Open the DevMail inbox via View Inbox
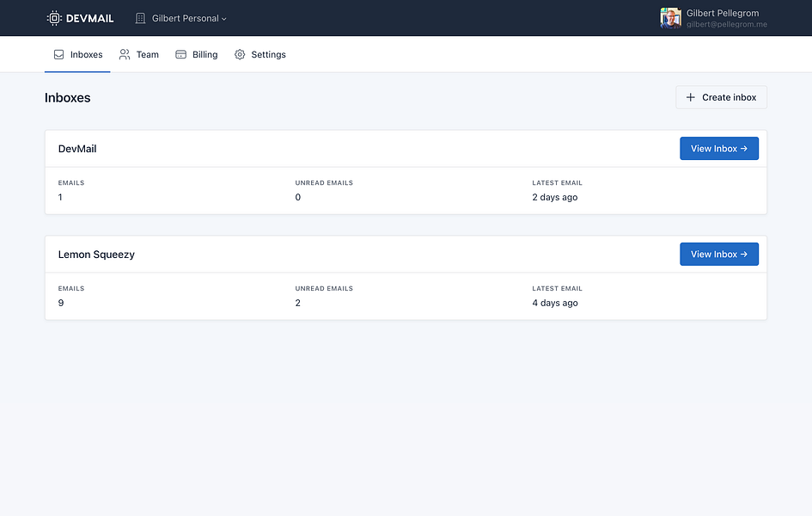Image resolution: width=812 pixels, height=516 pixels. [x=719, y=148]
